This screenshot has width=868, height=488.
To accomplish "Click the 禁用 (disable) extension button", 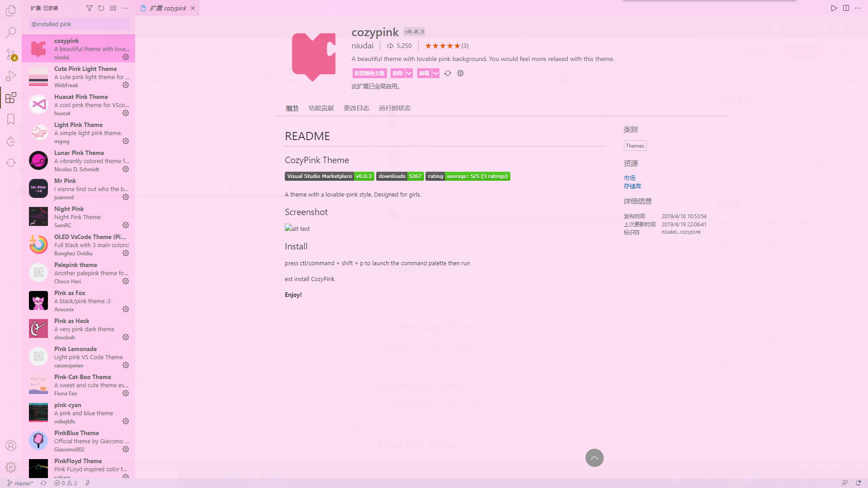I will (x=397, y=73).
